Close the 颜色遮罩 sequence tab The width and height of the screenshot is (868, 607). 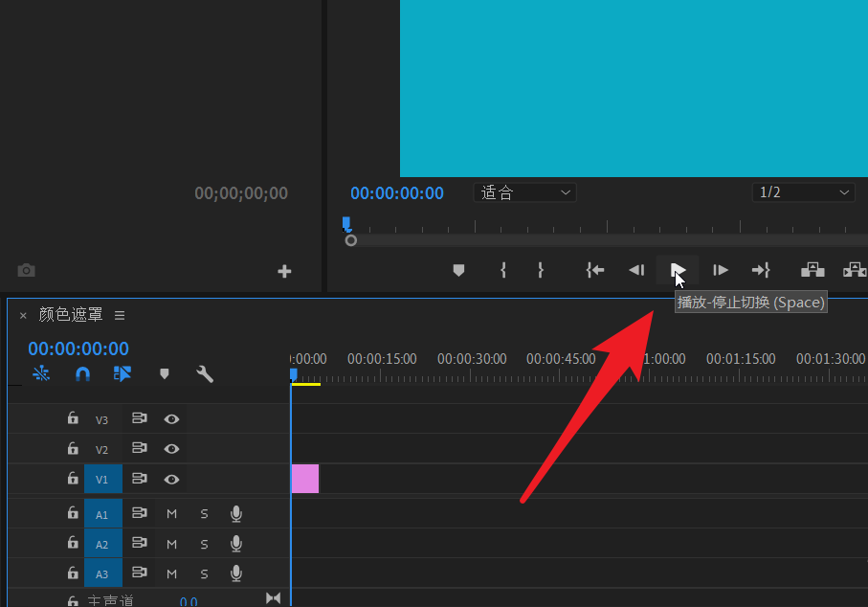coord(23,315)
